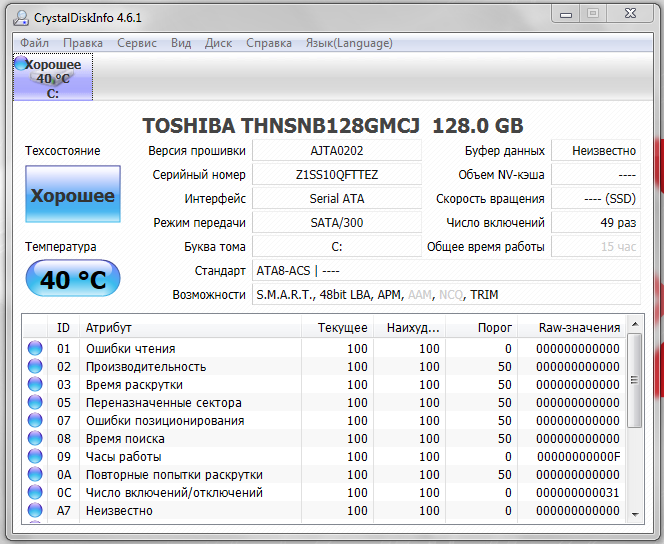Click the blue health orb on the disk C: tab

point(20,64)
